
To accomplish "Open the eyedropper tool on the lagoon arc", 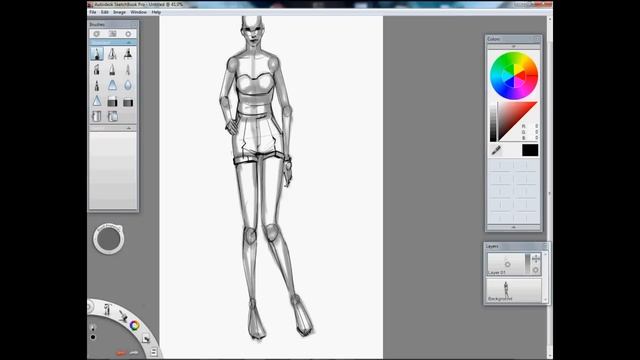I will click(122, 316).
